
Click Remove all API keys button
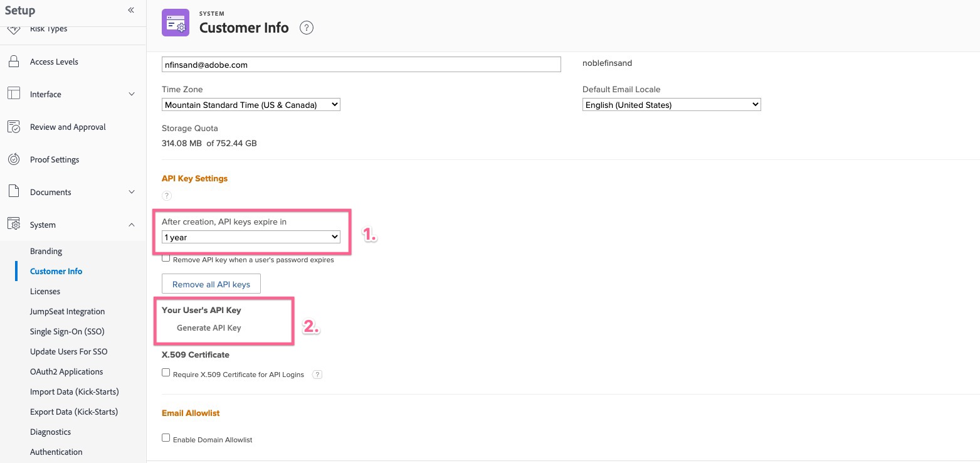(211, 284)
